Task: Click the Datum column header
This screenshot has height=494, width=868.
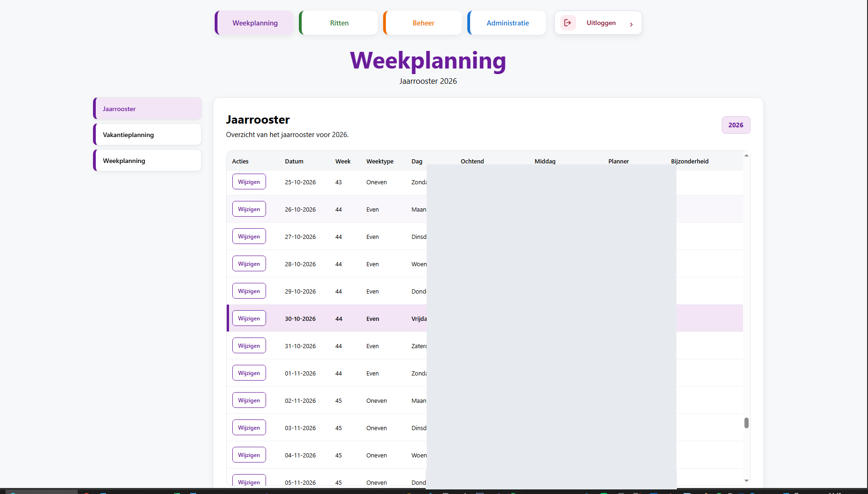Action: click(294, 161)
